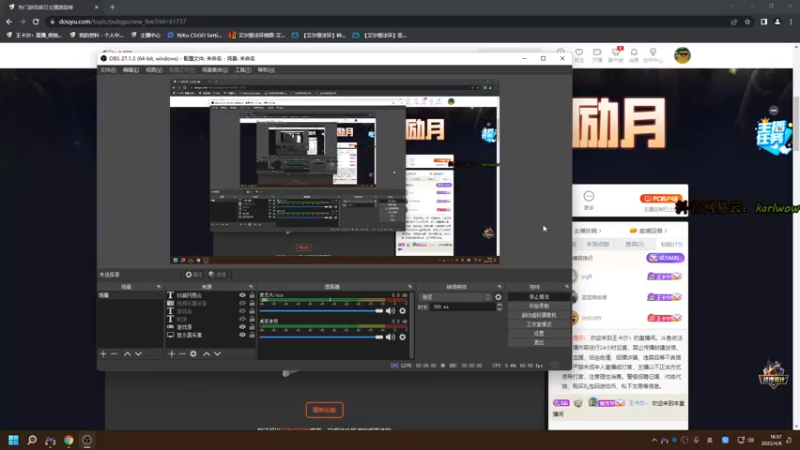
Task: Move source up in sources list
Action: pos(207,354)
